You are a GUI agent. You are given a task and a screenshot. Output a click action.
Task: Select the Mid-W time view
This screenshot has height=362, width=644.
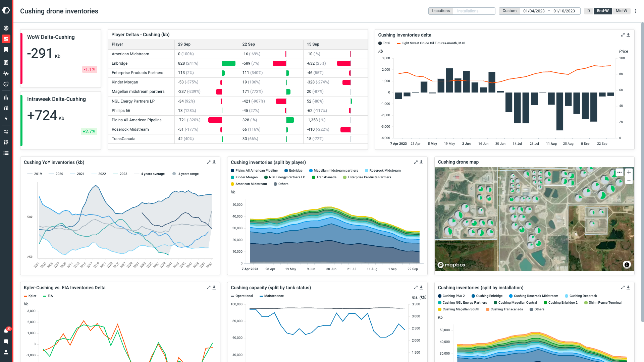[621, 11]
